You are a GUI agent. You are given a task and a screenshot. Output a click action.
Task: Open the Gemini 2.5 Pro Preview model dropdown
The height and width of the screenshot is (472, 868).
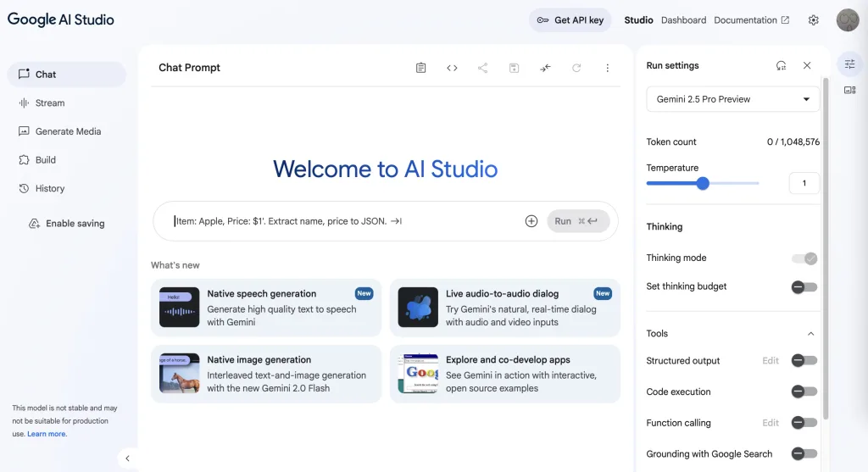[732, 99]
